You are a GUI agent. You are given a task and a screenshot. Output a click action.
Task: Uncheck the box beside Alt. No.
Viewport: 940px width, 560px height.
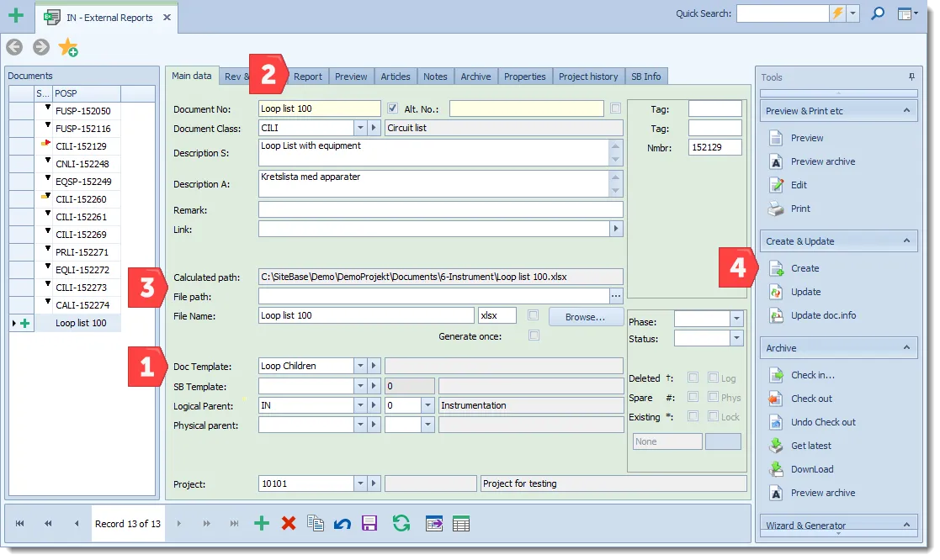(x=392, y=108)
